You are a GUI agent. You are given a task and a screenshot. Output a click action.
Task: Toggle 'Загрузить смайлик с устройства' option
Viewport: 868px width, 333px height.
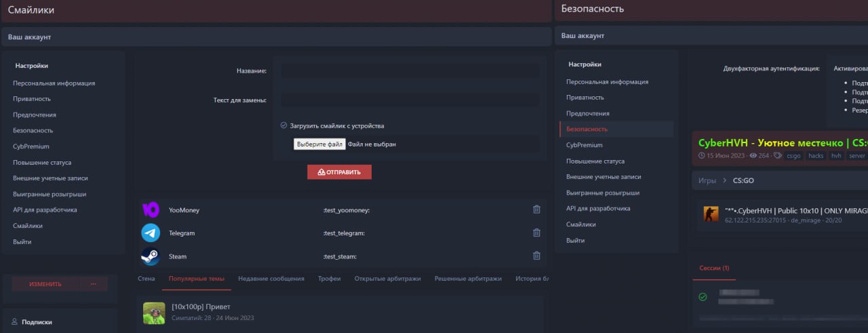pyautogui.click(x=284, y=125)
